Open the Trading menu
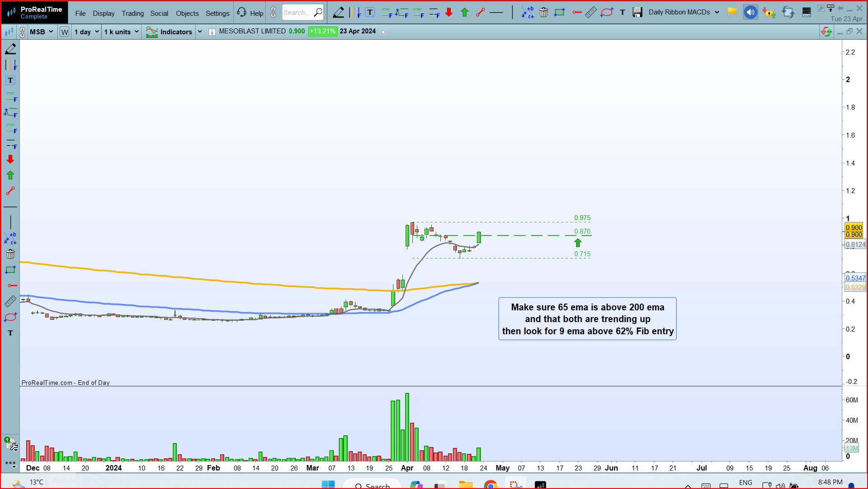Viewport: 868px width, 489px height. (x=133, y=13)
